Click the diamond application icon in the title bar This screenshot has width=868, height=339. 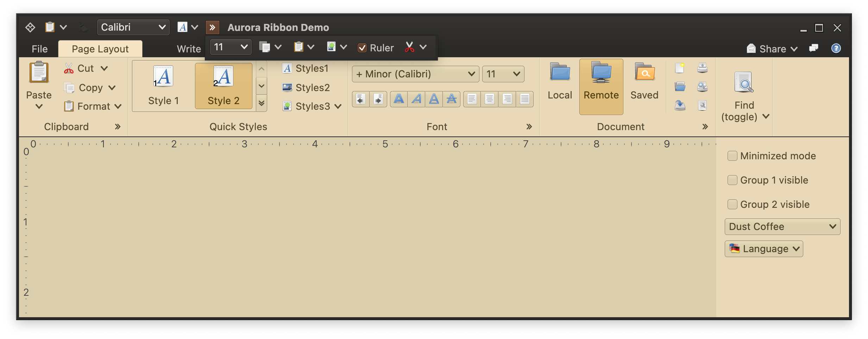30,27
